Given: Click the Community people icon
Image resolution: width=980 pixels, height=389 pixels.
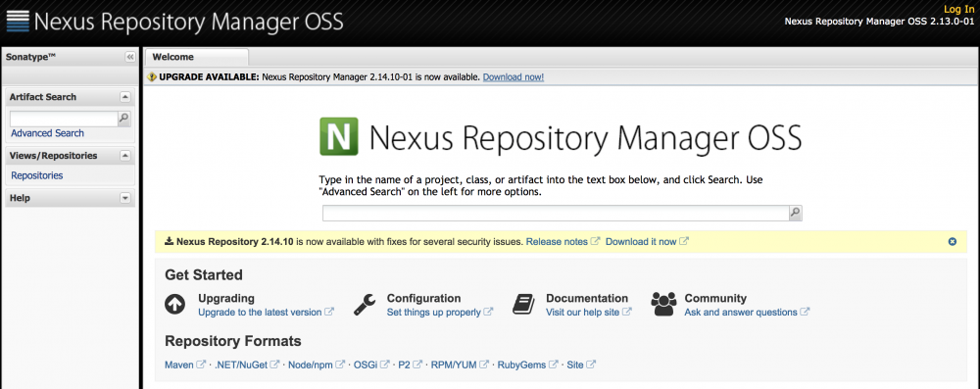Looking at the screenshot, I should 663,305.
